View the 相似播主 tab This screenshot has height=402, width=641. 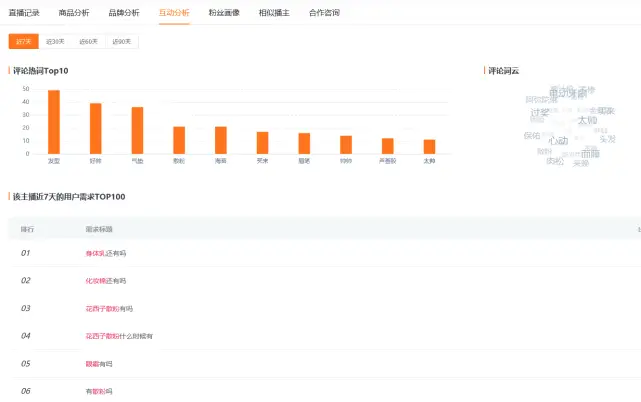tap(274, 13)
